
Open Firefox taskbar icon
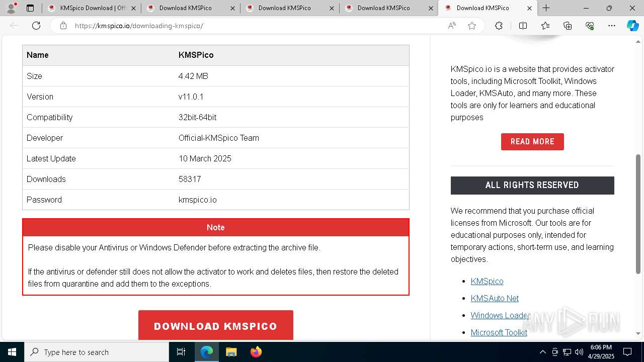(256, 352)
